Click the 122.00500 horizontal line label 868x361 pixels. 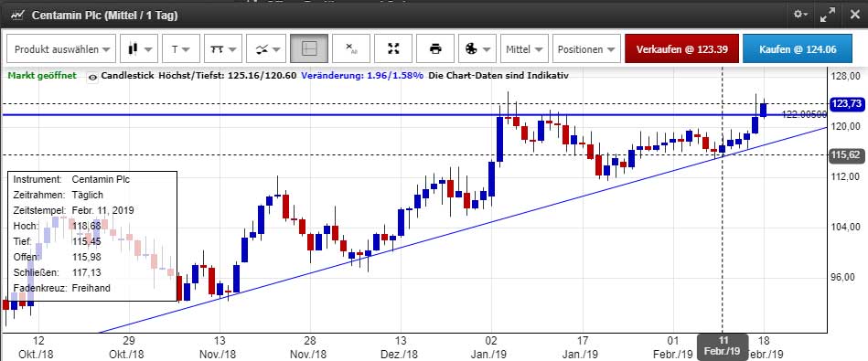(x=804, y=114)
